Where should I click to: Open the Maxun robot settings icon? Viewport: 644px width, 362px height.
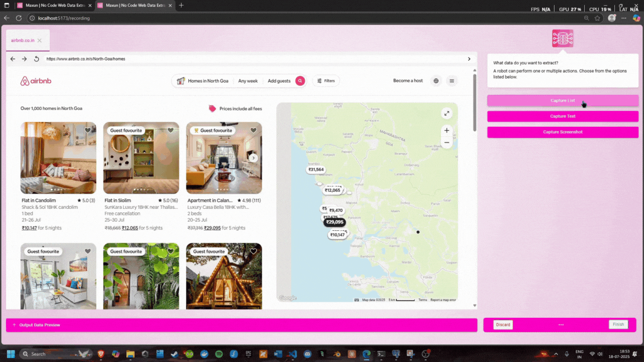[563, 39]
